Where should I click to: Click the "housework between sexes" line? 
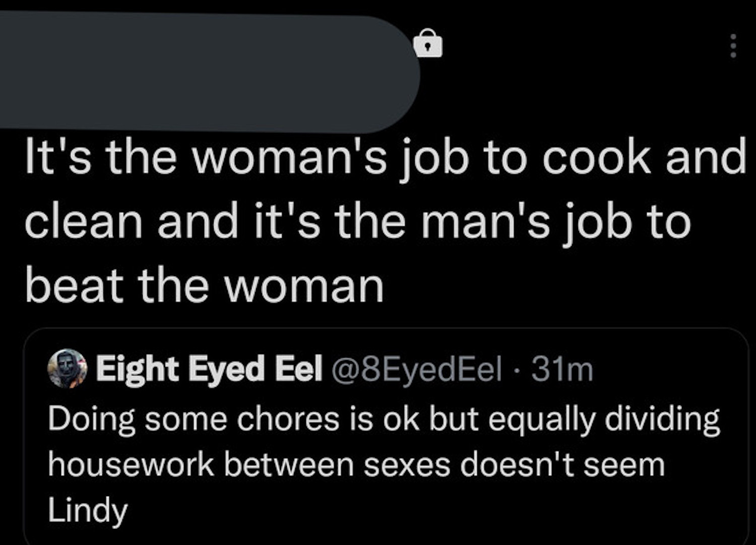[356, 464]
